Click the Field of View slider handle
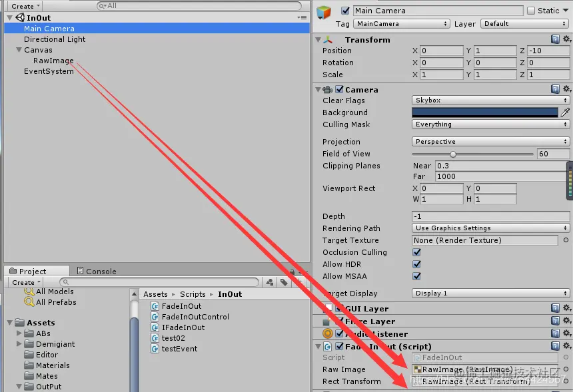 tap(453, 154)
